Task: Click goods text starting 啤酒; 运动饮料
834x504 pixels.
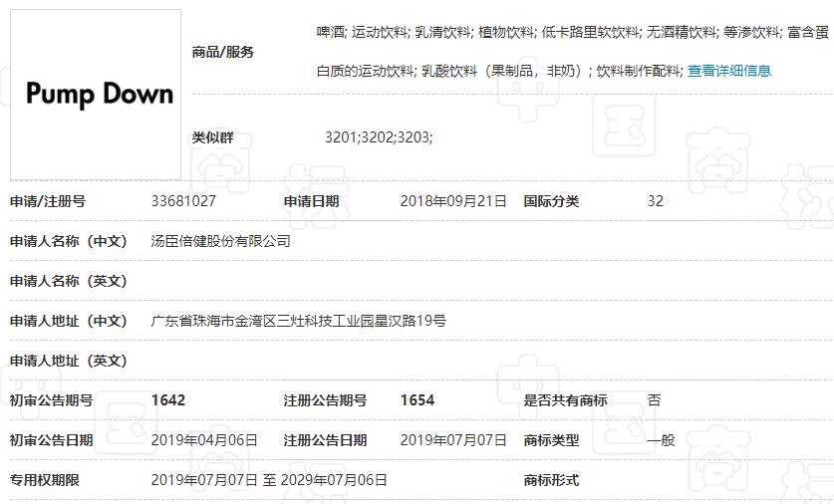Action: pos(573,33)
